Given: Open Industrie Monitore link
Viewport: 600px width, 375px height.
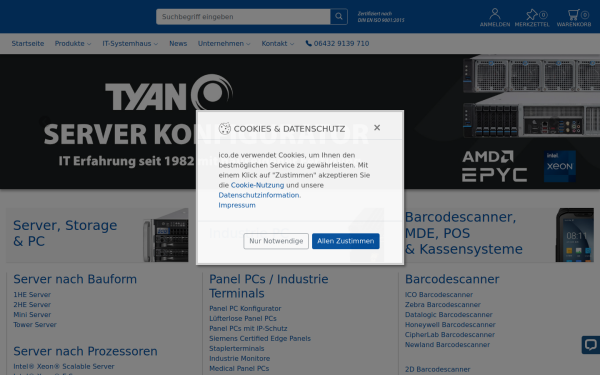Looking at the screenshot, I should [240, 358].
